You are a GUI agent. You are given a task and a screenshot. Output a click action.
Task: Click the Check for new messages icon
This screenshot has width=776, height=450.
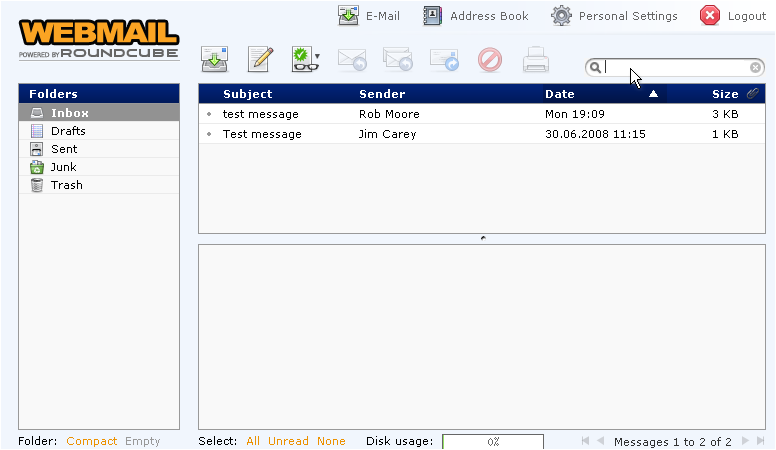(214, 59)
